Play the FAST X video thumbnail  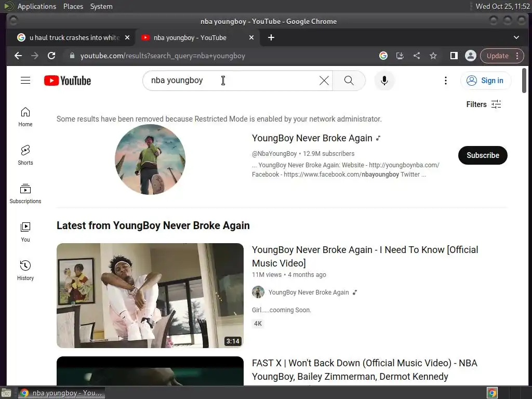coord(150,371)
